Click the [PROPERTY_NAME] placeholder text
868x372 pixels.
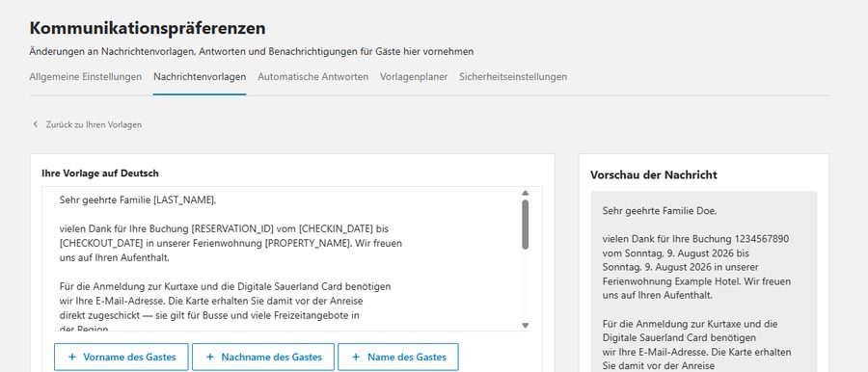(x=308, y=243)
